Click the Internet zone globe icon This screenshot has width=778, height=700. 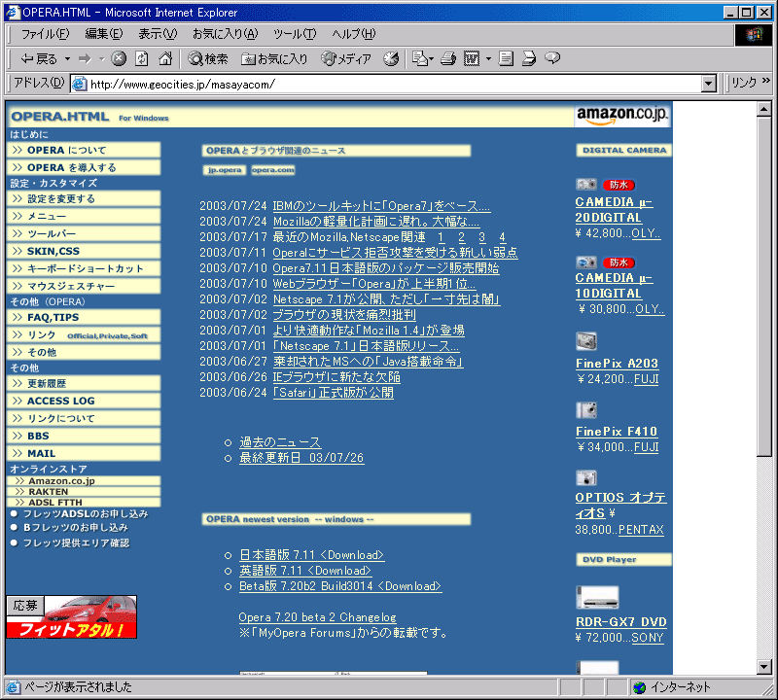coord(640,687)
